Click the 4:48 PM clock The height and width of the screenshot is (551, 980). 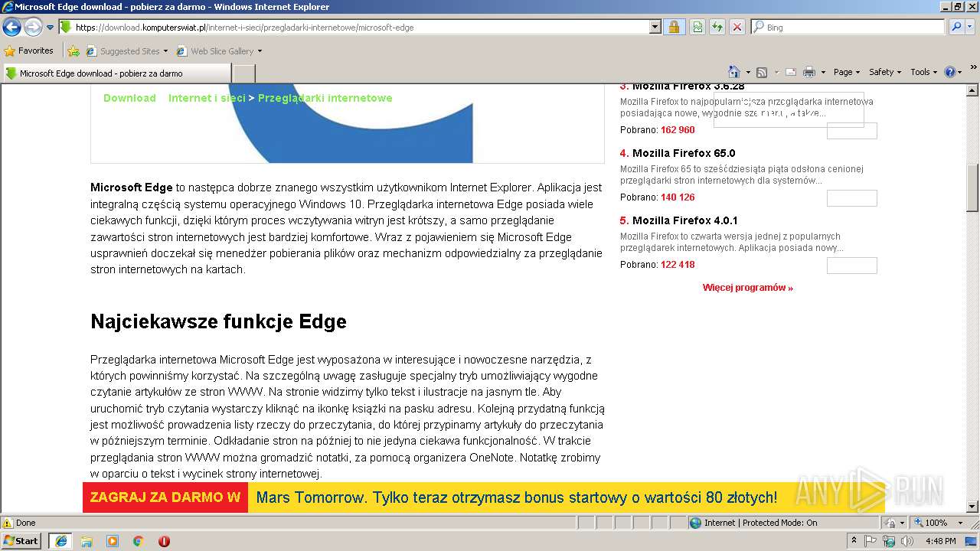click(x=940, y=541)
